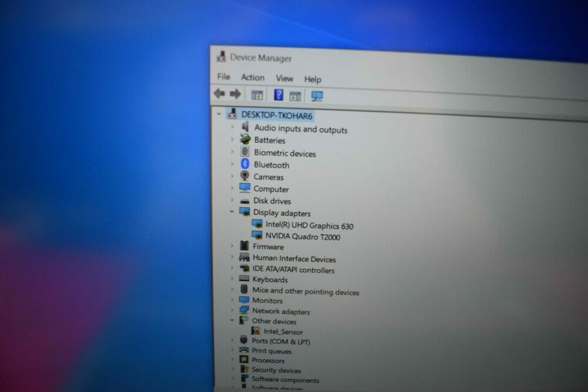The image size is (588, 392).
Task: Select the Print queues label
Action: pyautogui.click(x=272, y=351)
